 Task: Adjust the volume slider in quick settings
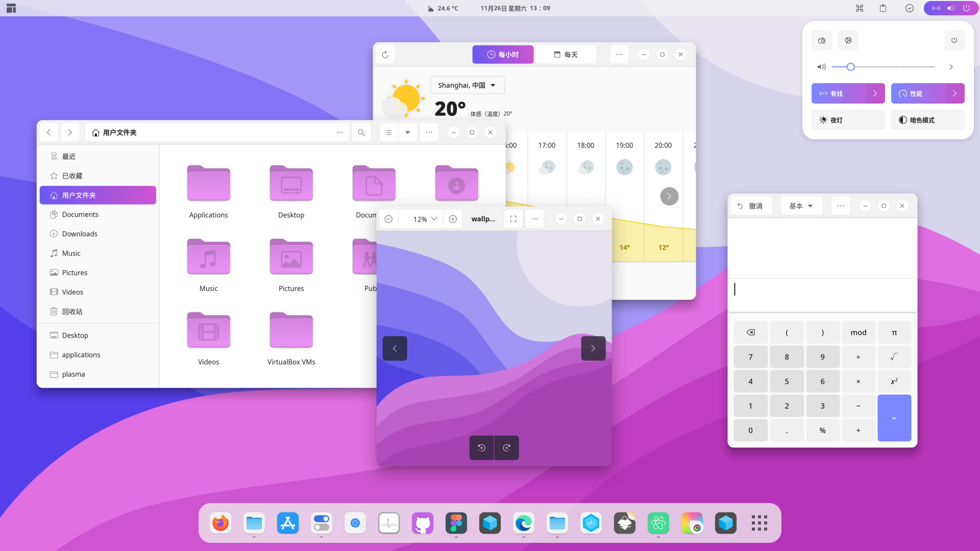point(850,67)
